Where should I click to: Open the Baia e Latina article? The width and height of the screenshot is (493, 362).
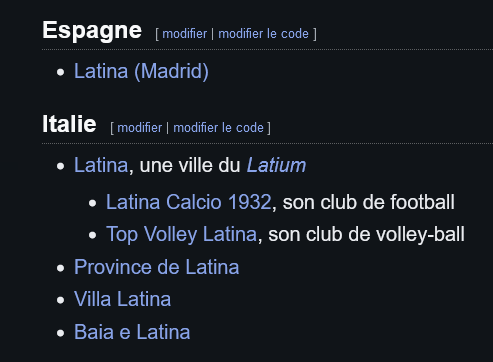point(132,332)
